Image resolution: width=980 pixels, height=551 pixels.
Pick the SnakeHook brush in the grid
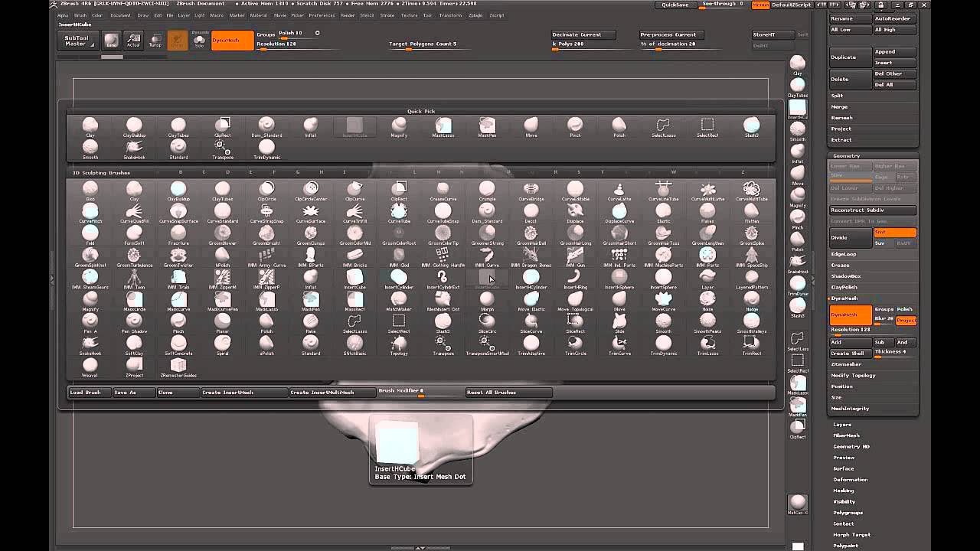(x=90, y=346)
